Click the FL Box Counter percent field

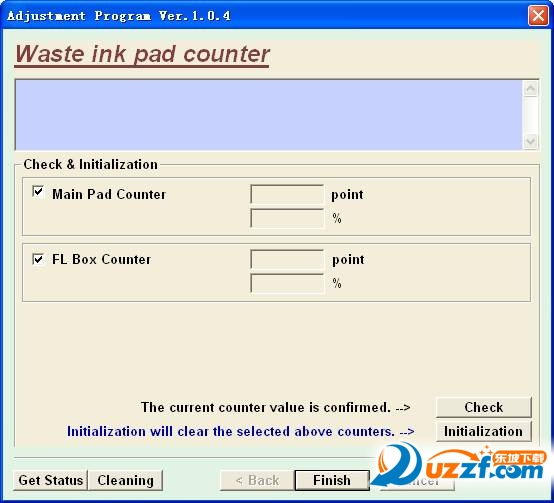pyautogui.click(x=287, y=283)
